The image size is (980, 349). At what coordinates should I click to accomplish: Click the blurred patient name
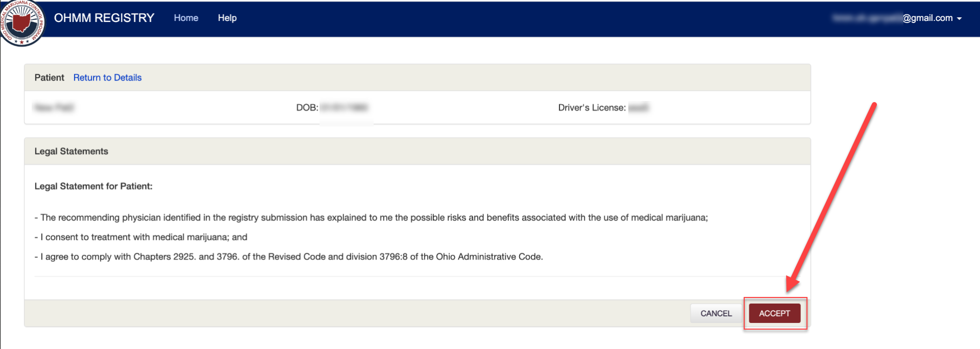pyautogui.click(x=54, y=108)
